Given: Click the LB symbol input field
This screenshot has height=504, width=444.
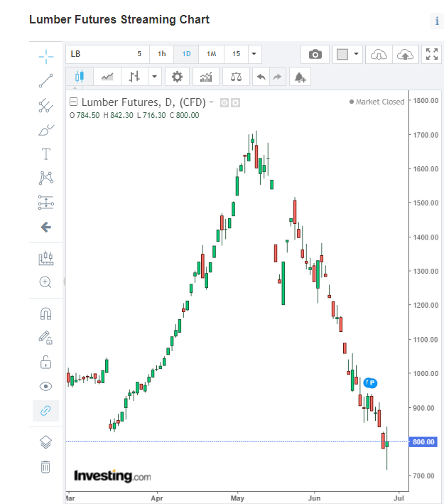Looking at the screenshot, I should click(x=99, y=54).
